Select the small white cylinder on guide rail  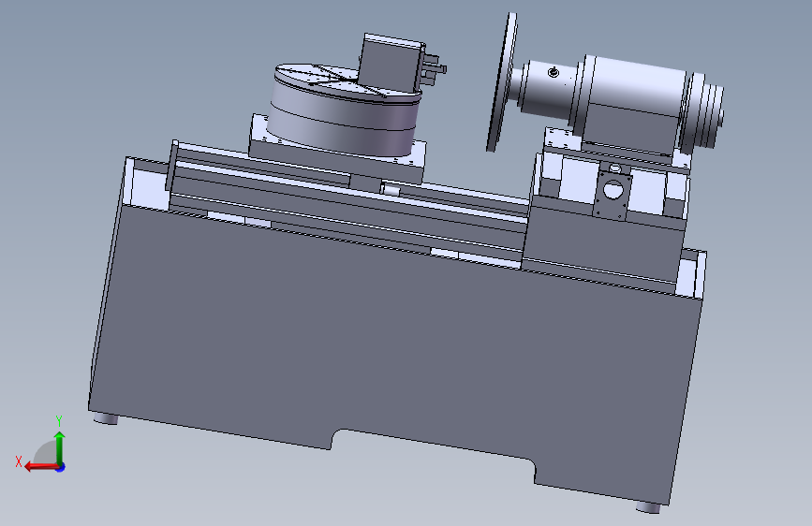click(x=390, y=189)
